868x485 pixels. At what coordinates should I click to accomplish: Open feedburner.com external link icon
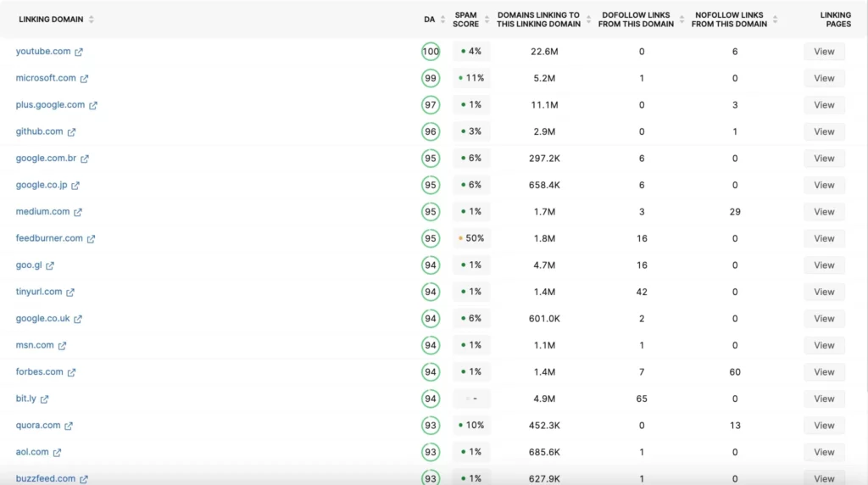pyautogui.click(x=91, y=239)
